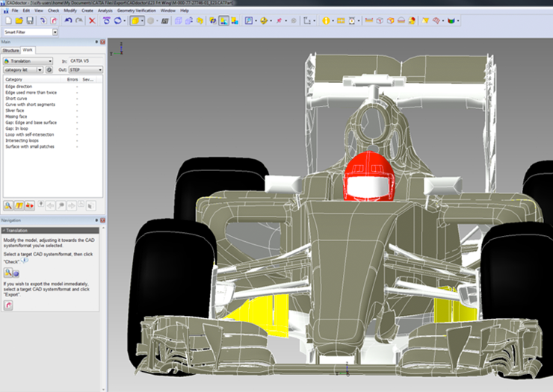Select 'Gap: Edge and base surface' row
Image resolution: width=553 pixels, height=392 pixels.
pyautogui.click(x=52, y=122)
